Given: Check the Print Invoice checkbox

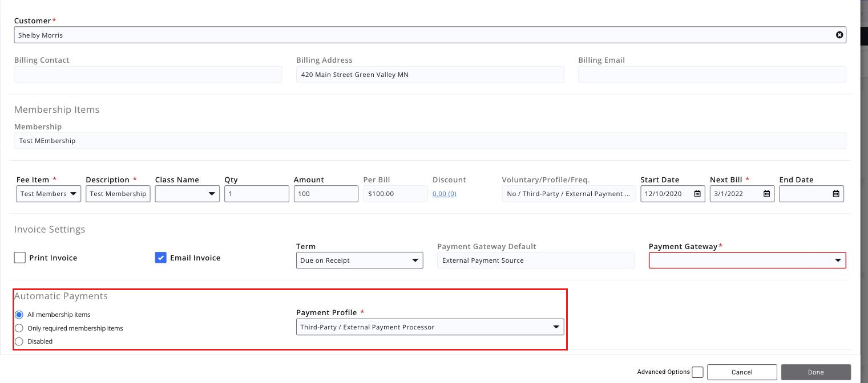Looking at the screenshot, I should [20, 258].
